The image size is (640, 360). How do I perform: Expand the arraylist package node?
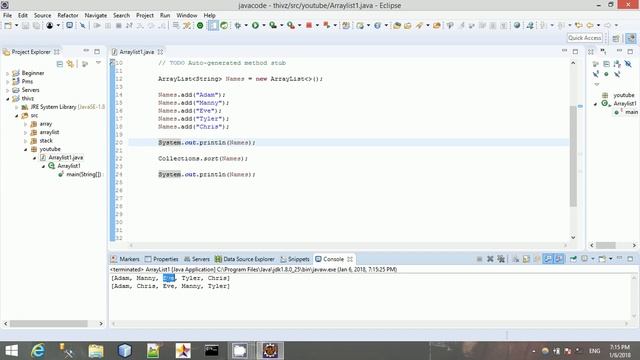[x=25, y=133]
